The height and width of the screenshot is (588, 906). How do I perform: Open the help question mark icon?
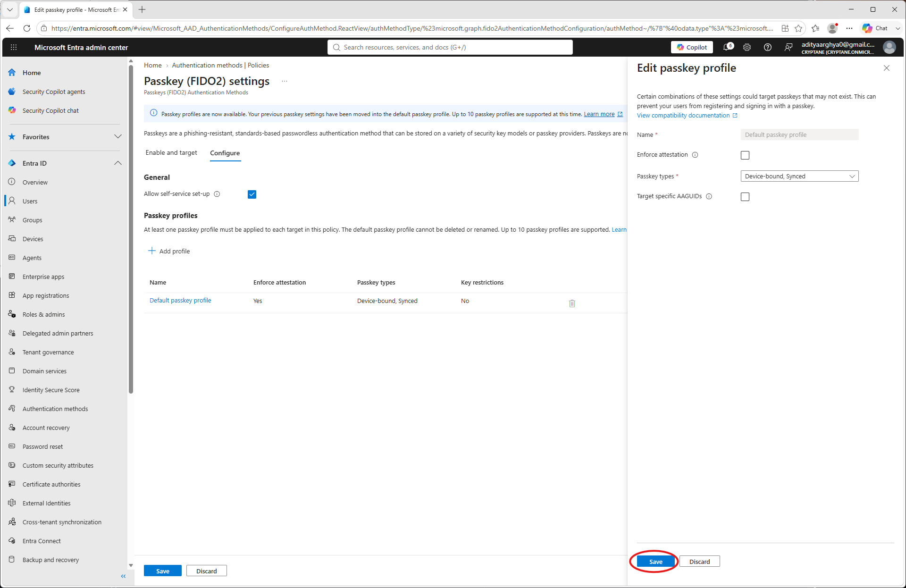(x=768, y=47)
